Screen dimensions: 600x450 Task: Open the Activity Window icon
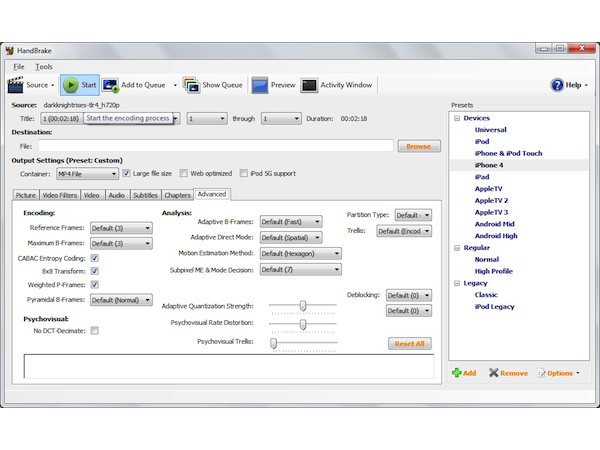click(309, 85)
